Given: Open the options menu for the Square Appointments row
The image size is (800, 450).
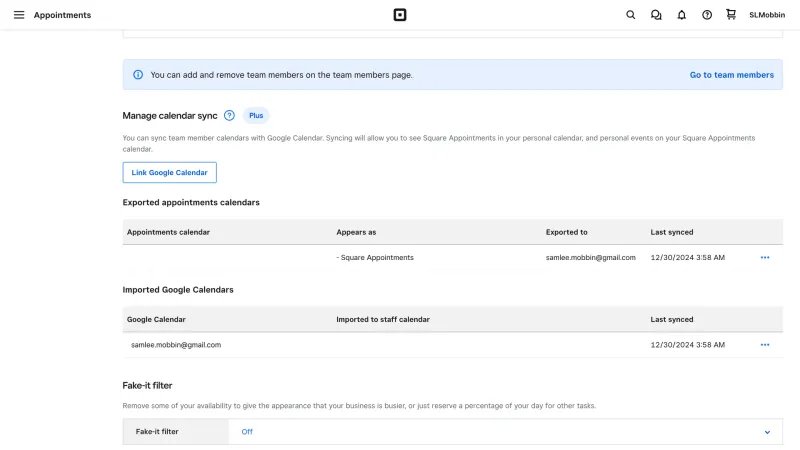Looking at the screenshot, I should [765, 258].
